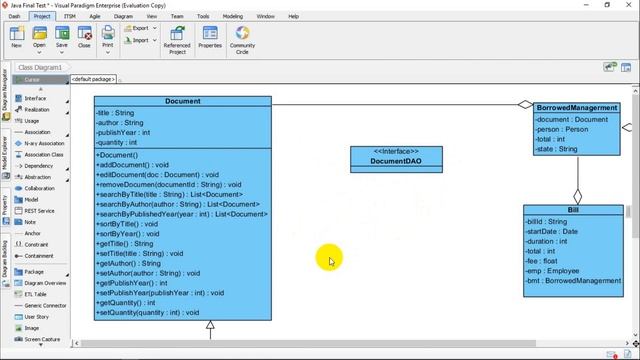This screenshot has width=640, height=360.
Task: Expand Realization tool variants arrow
Action: coord(67,113)
